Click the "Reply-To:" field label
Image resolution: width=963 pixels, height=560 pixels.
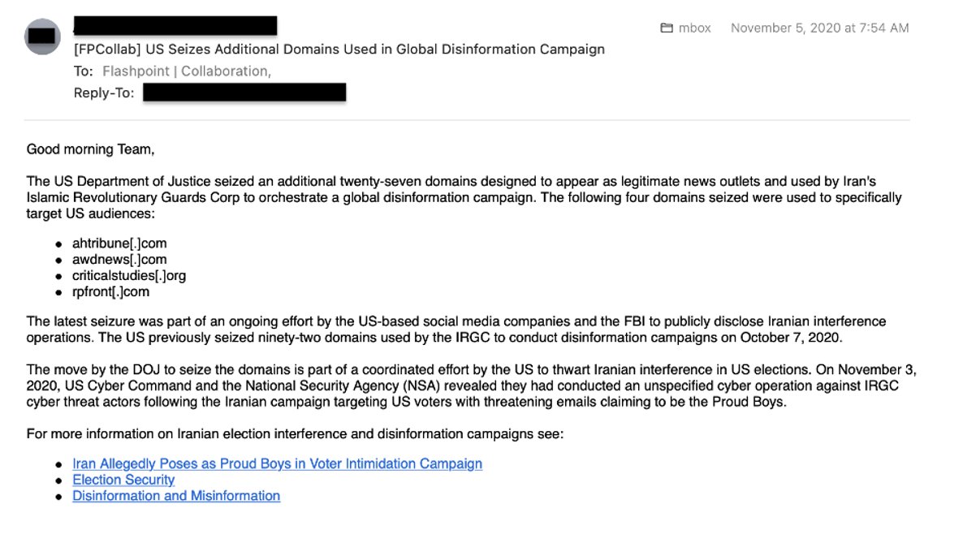tap(103, 93)
